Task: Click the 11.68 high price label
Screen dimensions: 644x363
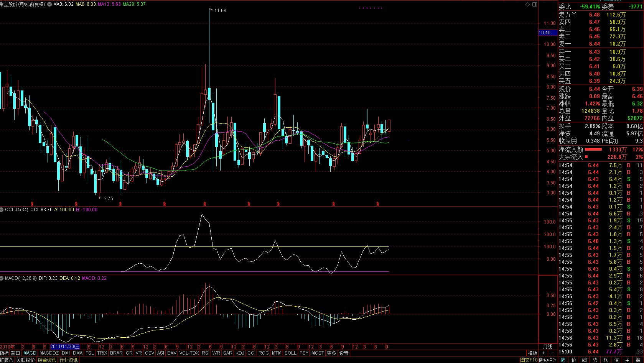Action: (x=220, y=11)
